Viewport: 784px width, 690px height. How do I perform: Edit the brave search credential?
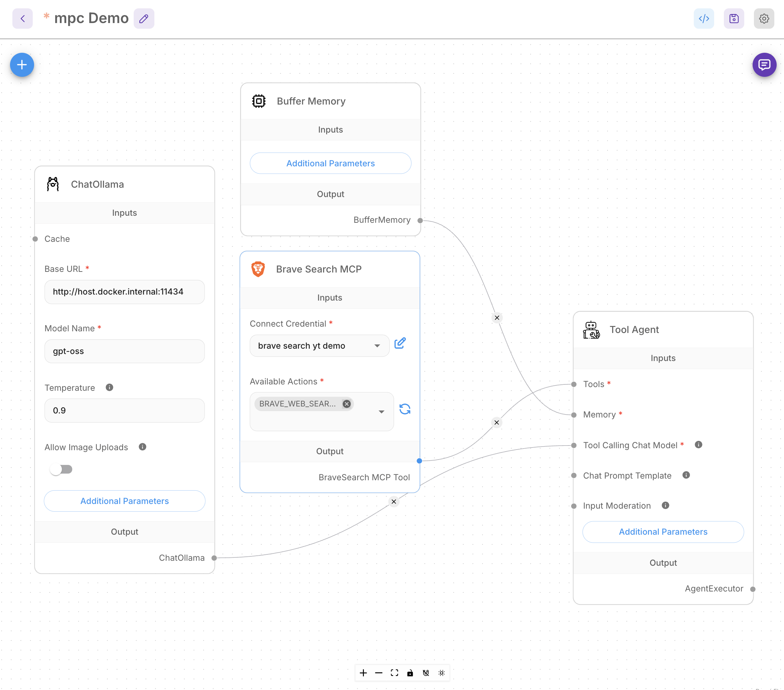pos(400,343)
